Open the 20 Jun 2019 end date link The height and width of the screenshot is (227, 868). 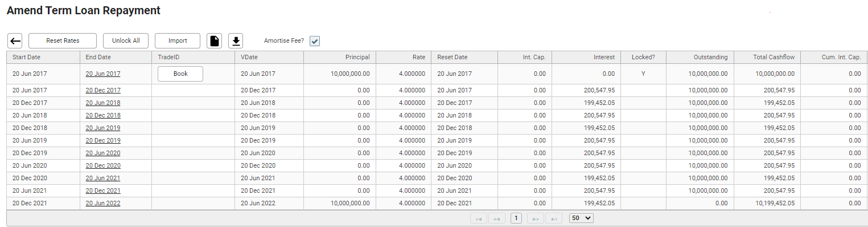pos(103,128)
